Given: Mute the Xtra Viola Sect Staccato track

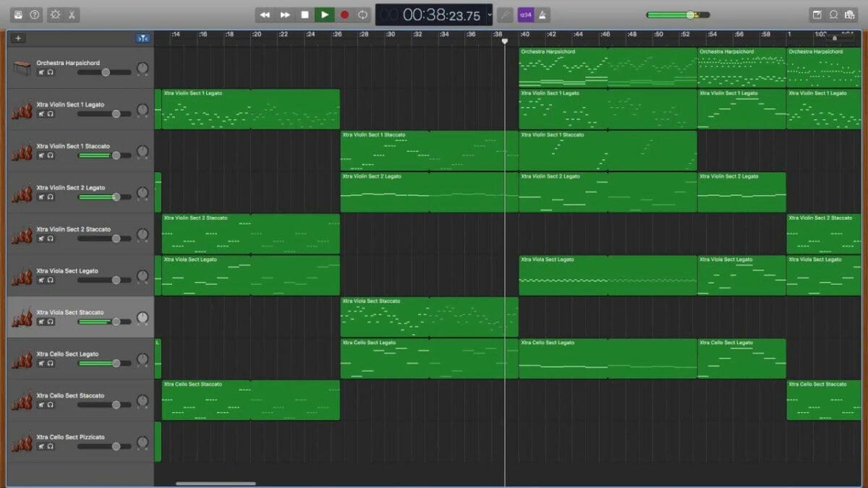Looking at the screenshot, I should coord(42,322).
